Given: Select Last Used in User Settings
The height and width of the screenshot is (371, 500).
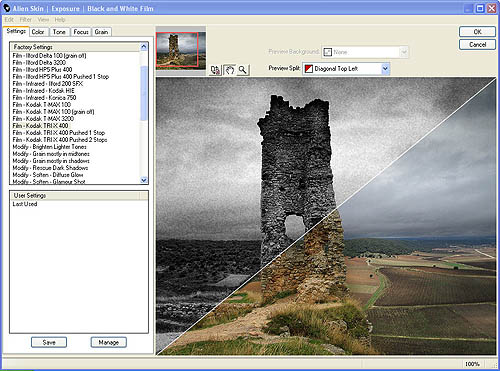Looking at the screenshot, I should click(x=25, y=204).
